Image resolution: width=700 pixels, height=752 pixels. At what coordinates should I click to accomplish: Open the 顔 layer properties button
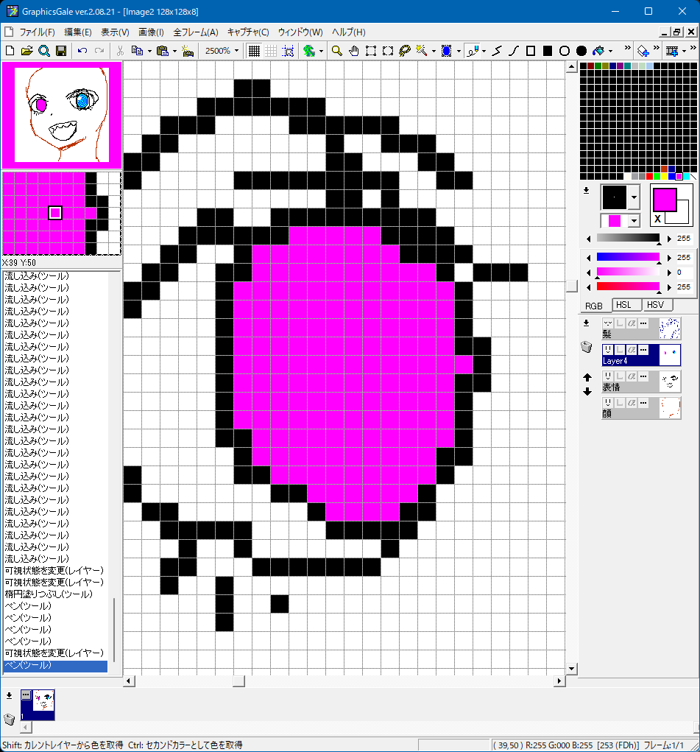point(643,403)
